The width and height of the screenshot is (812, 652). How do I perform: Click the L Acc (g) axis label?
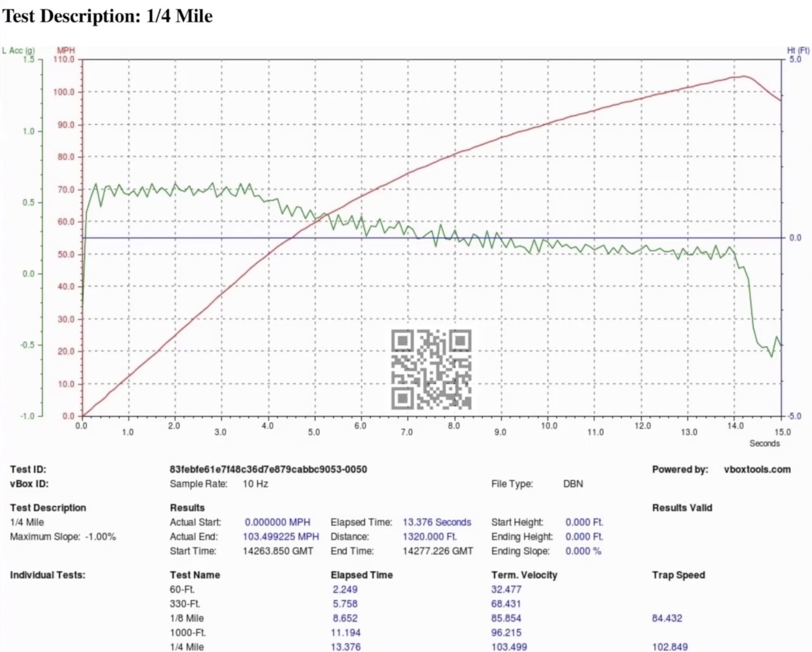pos(18,50)
